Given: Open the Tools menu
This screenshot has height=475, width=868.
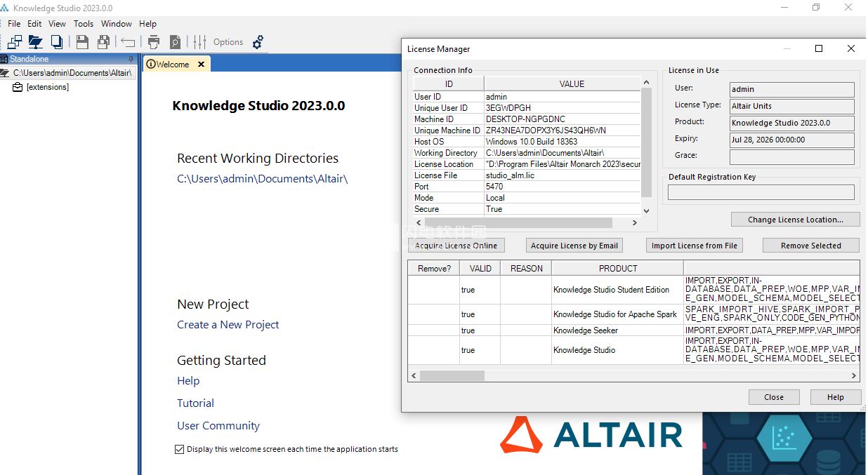Looking at the screenshot, I should click(84, 24).
